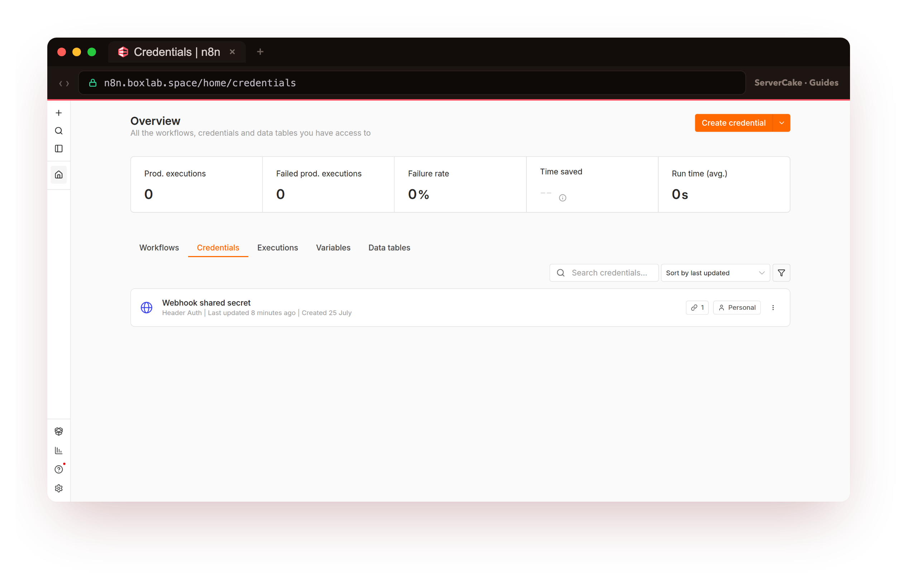Viewport: 912px width, 588px height.
Task: Focus the Search credentials input field
Action: (604, 273)
